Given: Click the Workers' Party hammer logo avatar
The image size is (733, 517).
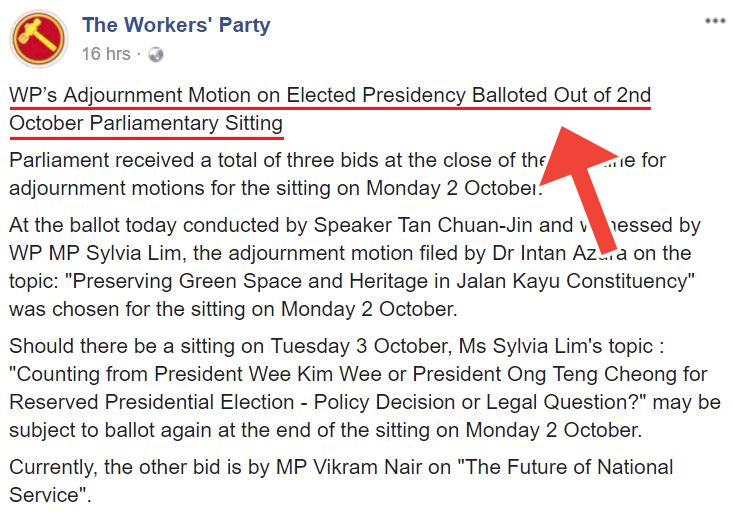Looking at the screenshot, I should click(x=38, y=38).
